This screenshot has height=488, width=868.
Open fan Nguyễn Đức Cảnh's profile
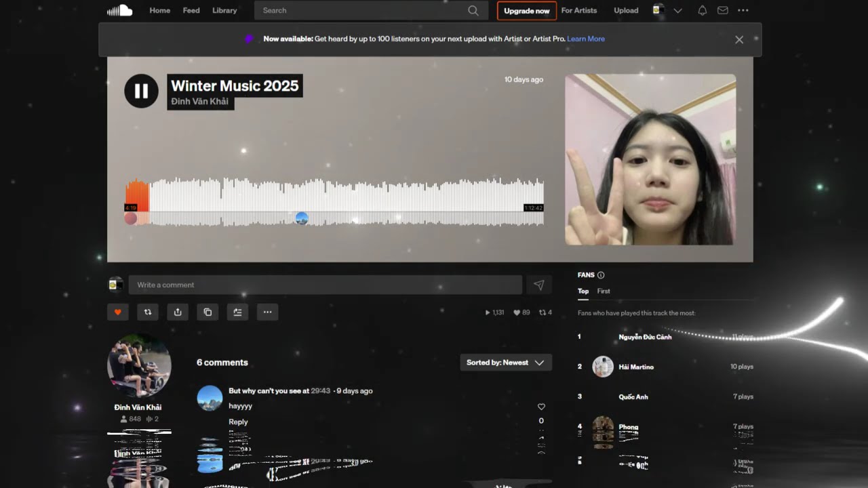click(645, 337)
